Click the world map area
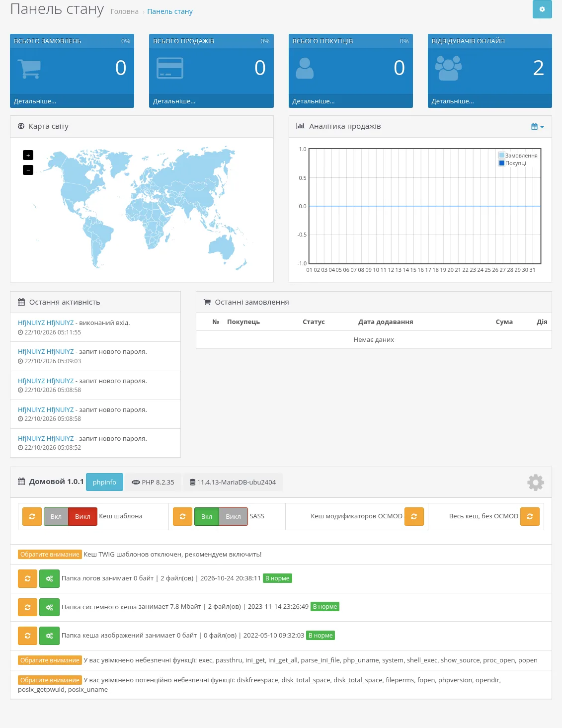 (x=142, y=209)
